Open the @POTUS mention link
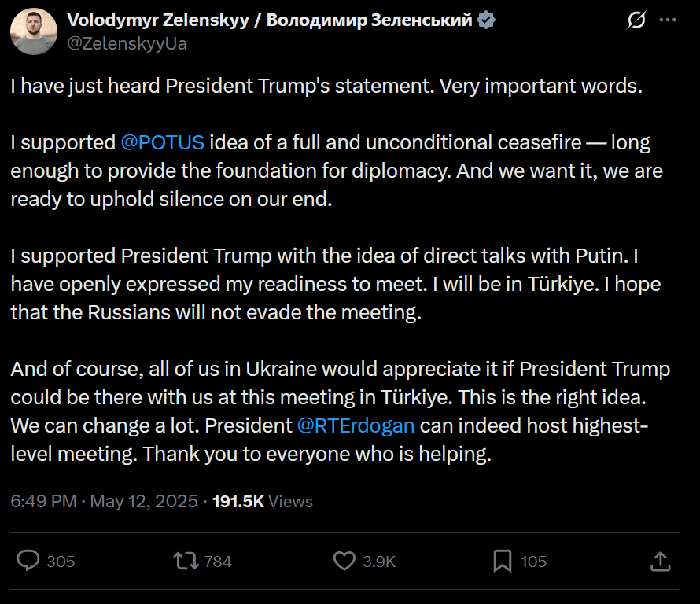The image size is (700, 604). tap(163, 142)
